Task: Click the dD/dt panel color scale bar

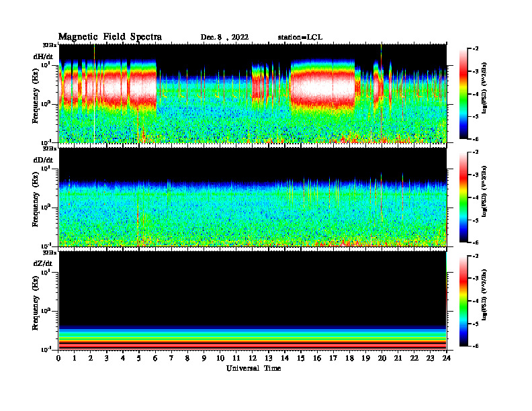Action: tap(463, 197)
